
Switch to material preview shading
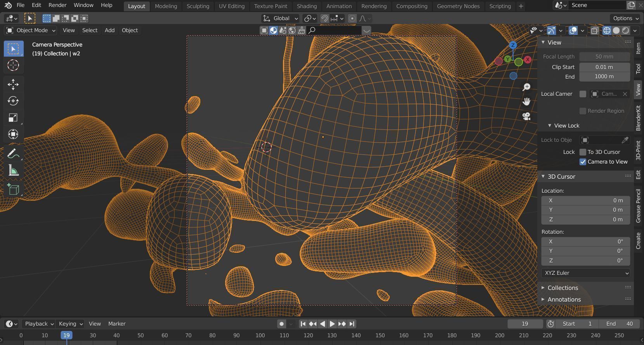click(625, 31)
